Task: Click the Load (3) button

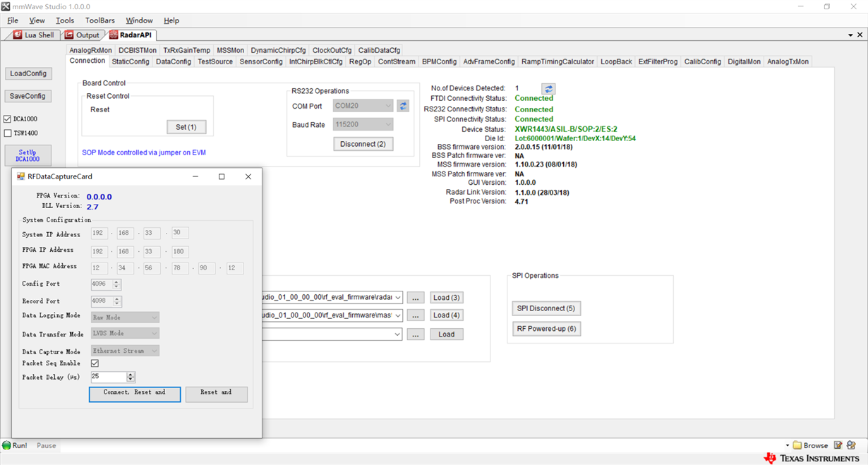Action: click(447, 298)
